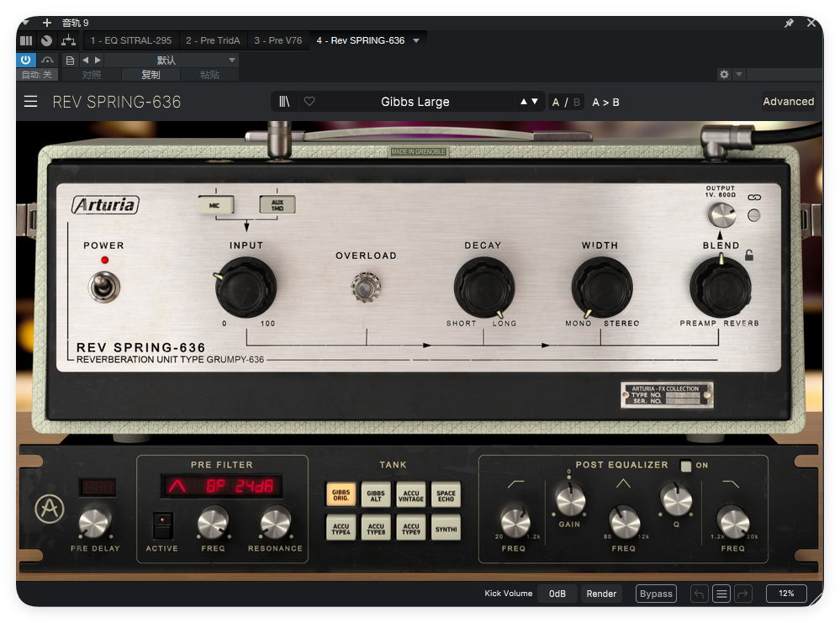Select the SYNTHI tank
The image size is (840, 623).
point(446,528)
